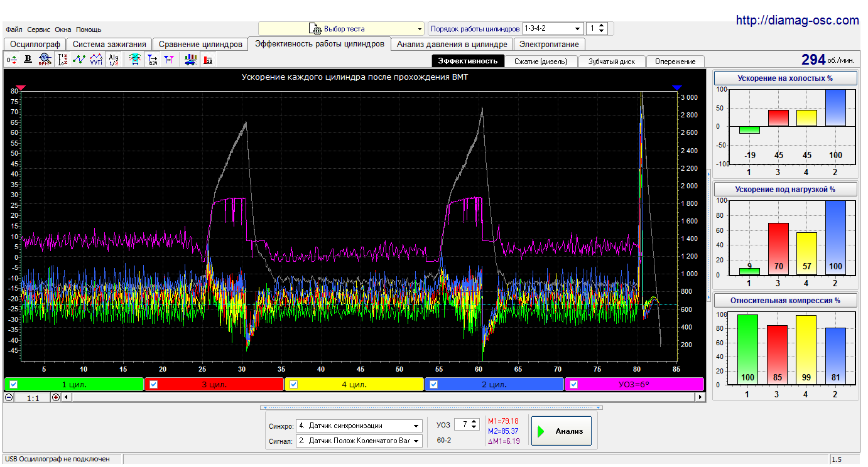
Task: Click the red bar '10' icon
Action: [x=208, y=60]
